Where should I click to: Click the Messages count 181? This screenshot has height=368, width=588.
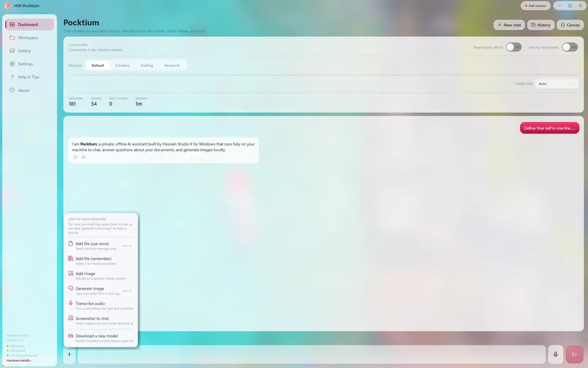point(73,104)
